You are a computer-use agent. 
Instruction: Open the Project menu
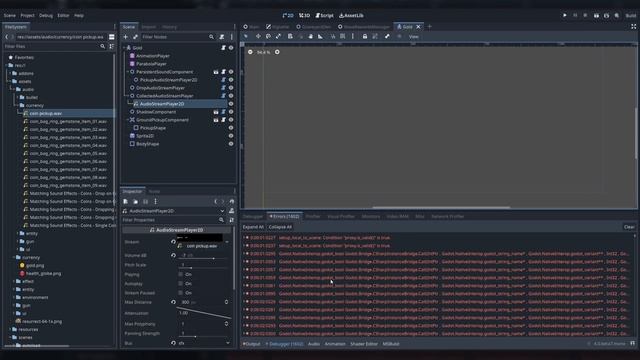(x=27, y=16)
